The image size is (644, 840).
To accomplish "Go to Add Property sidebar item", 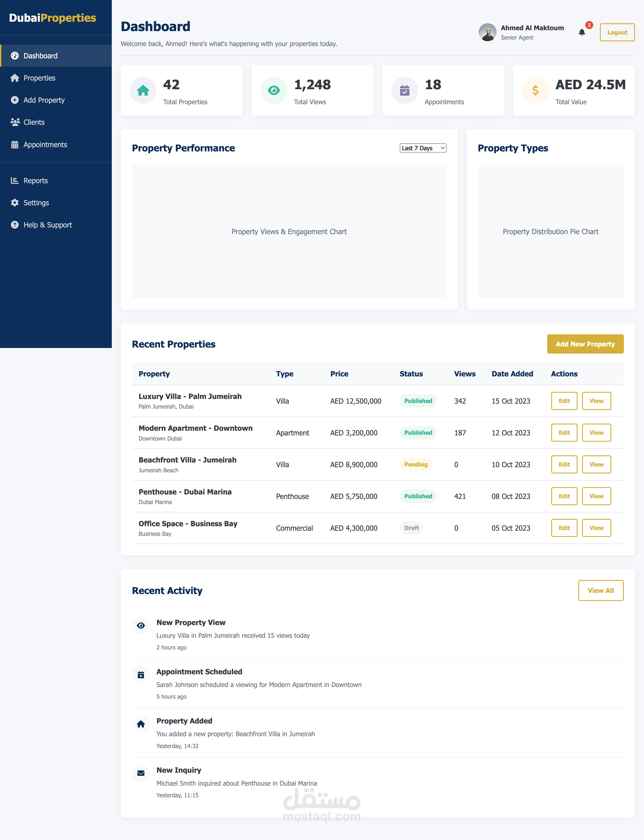I will 44,100.
